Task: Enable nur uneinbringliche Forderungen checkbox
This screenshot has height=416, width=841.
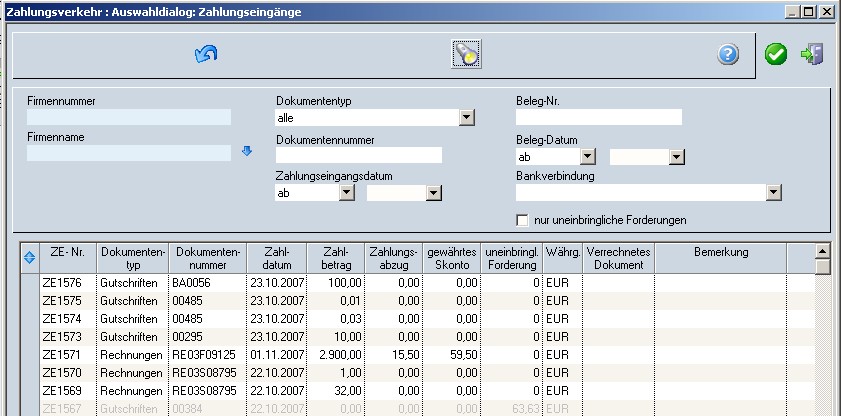Action: click(x=522, y=220)
